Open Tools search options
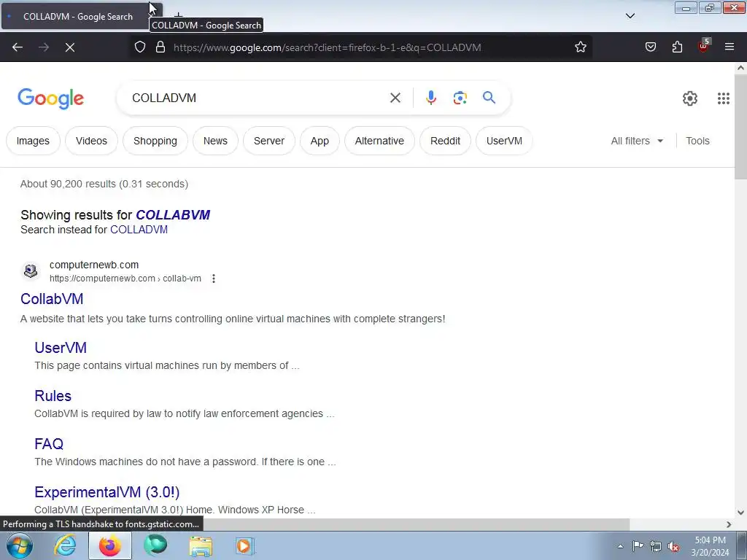The image size is (747, 560). [x=697, y=141]
